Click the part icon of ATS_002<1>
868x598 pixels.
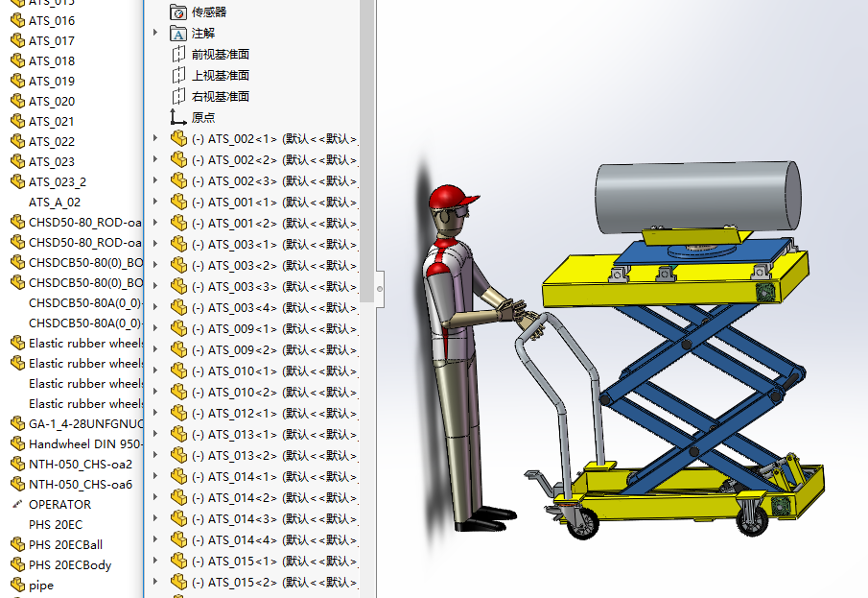click(x=178, y=138)
